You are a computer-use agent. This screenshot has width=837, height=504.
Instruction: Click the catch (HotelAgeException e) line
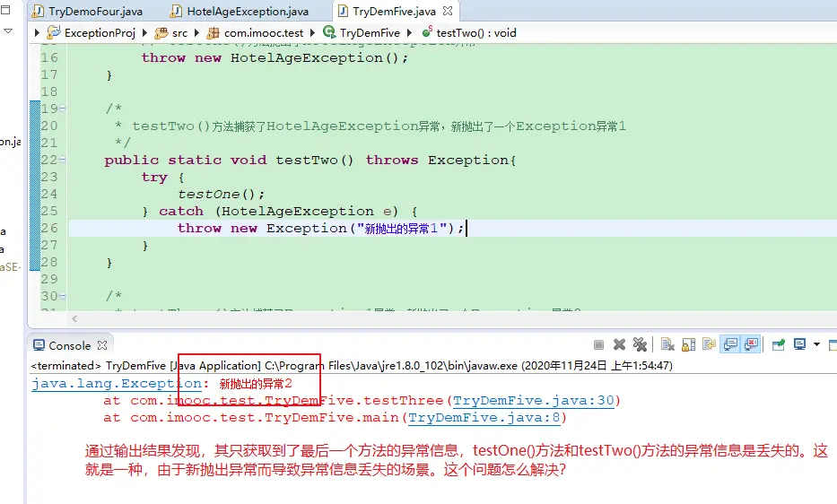click(280, 212)
